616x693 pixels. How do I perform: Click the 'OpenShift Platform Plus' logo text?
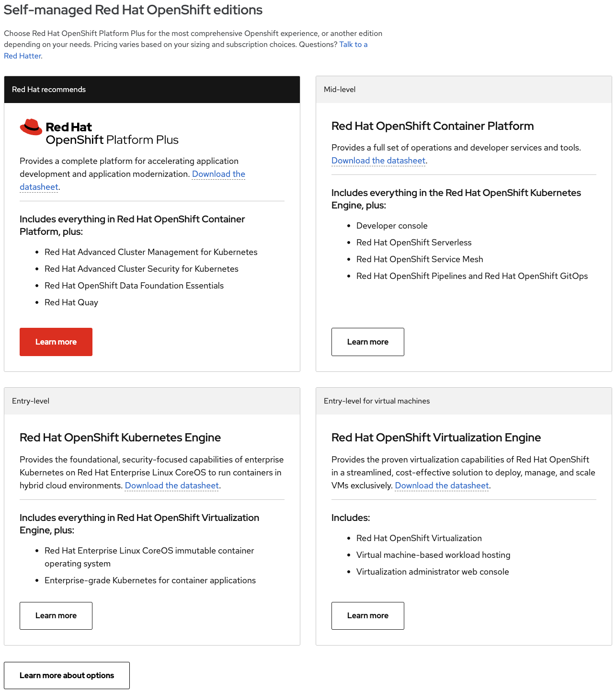pyautogui.click(x=112, y=140)
